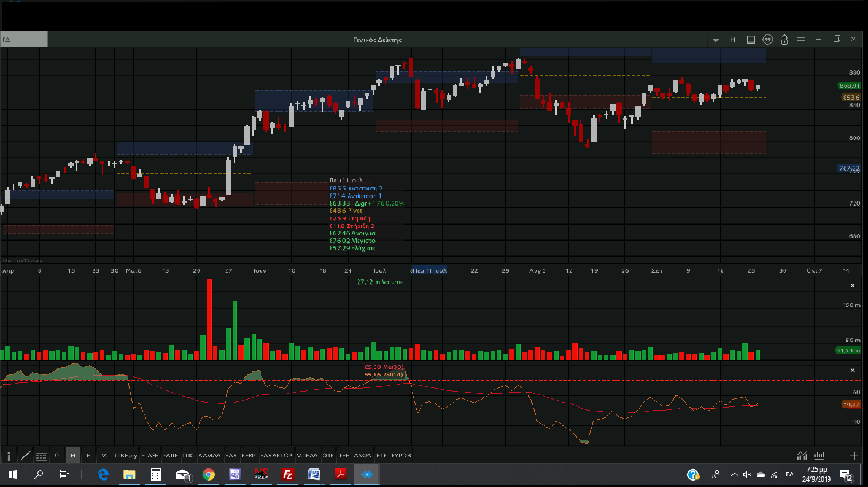868x487 pixels.
Task: Open the data table grid icon
Action: (41, 456)
